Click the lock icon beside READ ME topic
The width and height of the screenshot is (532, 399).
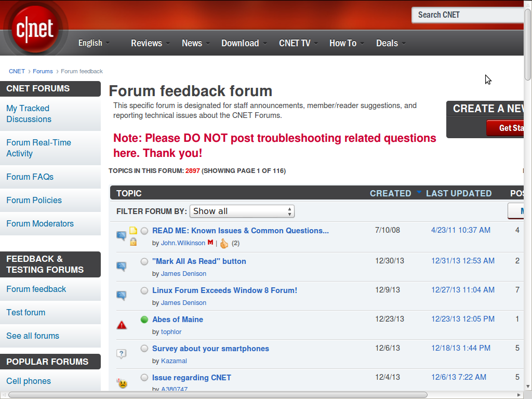pos(133,242)
